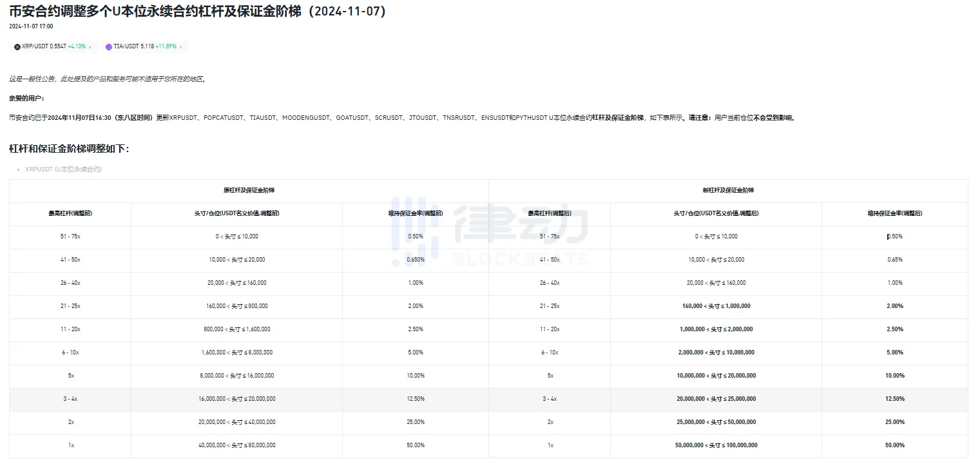Screen dimensions: 980x464
Task: Click 3 - 4x in the 最高杠杆(调整后) column
Action: click(x=550, y=399)
